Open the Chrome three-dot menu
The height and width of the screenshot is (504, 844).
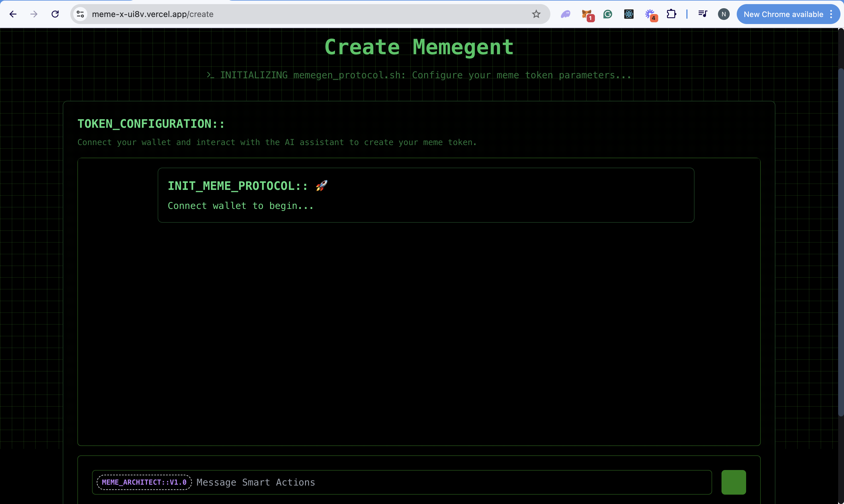[831, 14]
